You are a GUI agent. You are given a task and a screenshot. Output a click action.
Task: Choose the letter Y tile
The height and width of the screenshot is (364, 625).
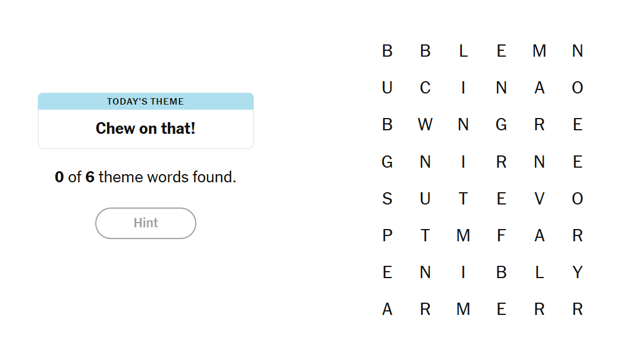pos(577,272)
